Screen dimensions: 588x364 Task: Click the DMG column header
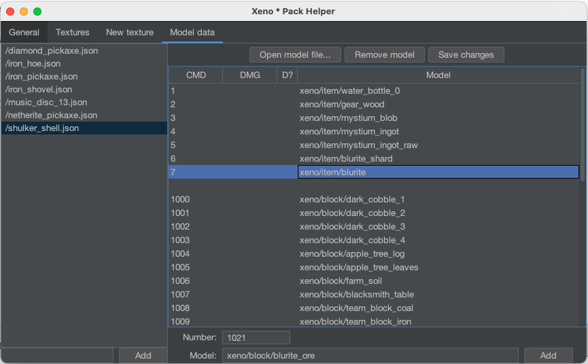pos(249,75)
